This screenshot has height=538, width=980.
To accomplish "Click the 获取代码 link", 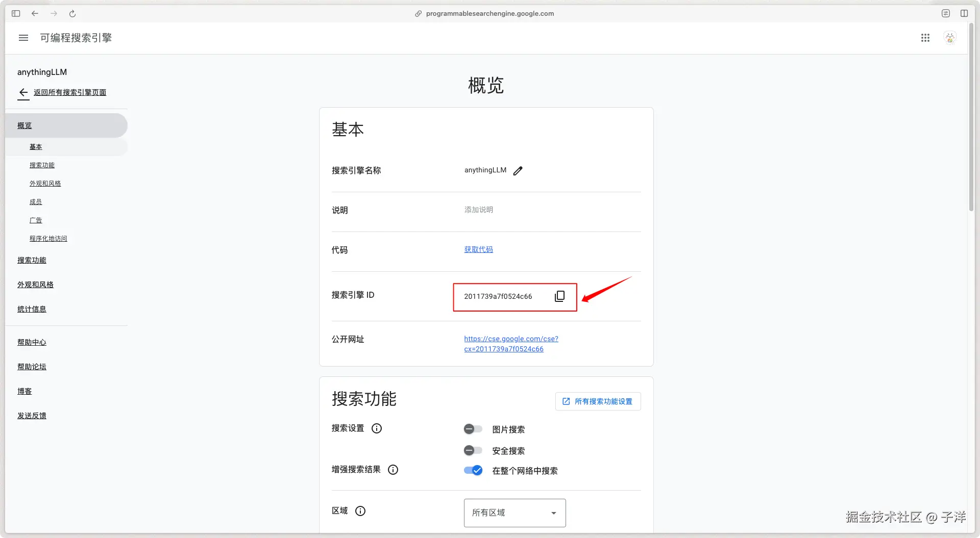I will coord(478,249).
